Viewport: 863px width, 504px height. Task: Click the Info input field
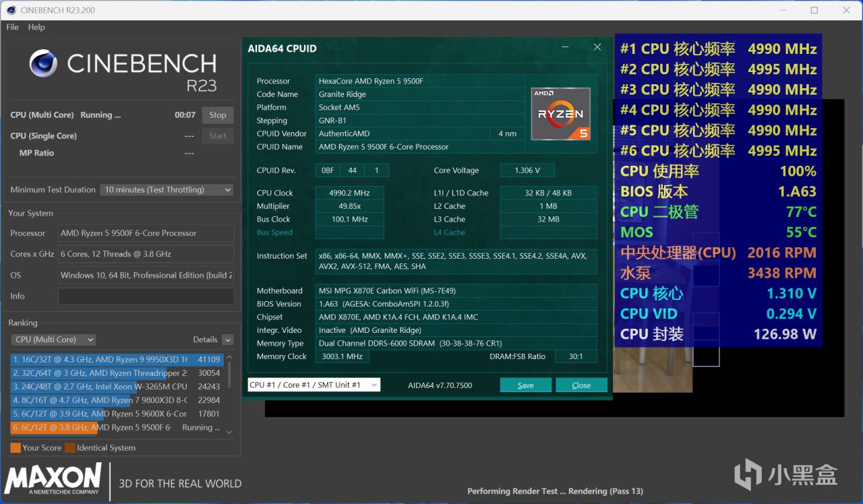click(146, 296)
